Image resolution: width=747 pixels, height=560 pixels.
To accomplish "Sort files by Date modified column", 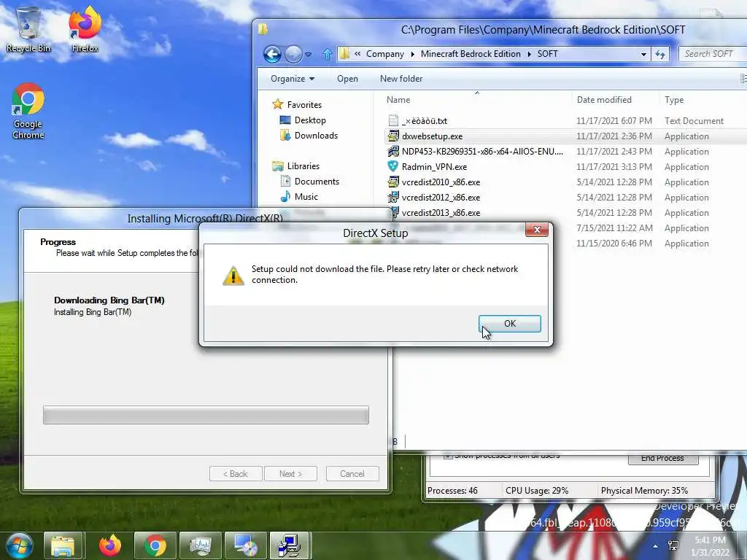I will click(x=604, y=99).
